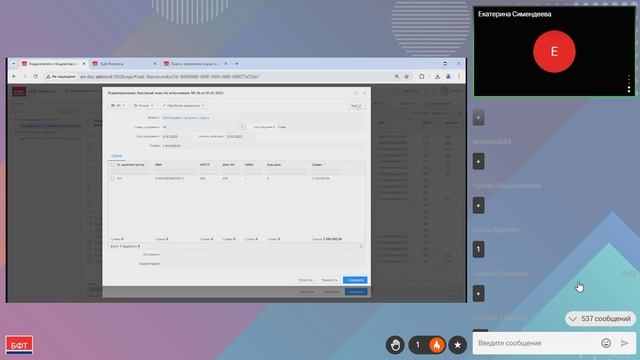Open the blue budget link in dialog

(x=186, y=118)
